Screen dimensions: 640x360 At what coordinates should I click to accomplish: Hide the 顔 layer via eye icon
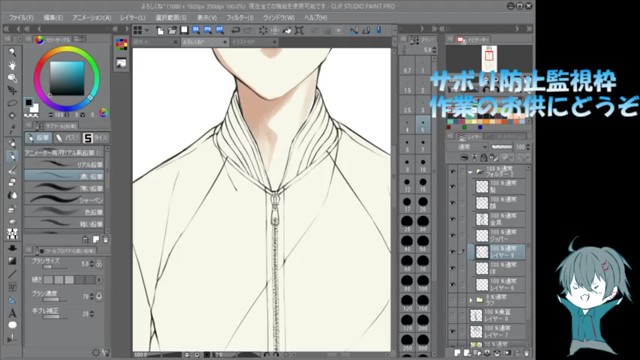(452, 203)
